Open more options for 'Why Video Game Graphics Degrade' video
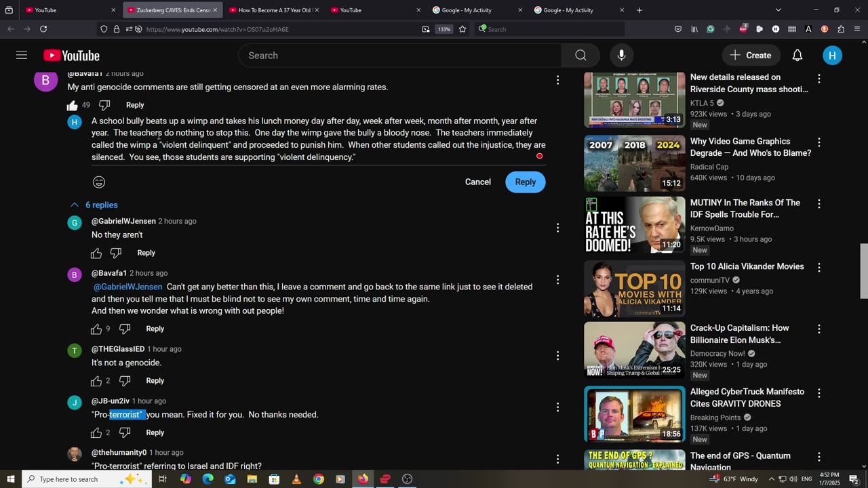868x488 pixels. coord(819,142)
